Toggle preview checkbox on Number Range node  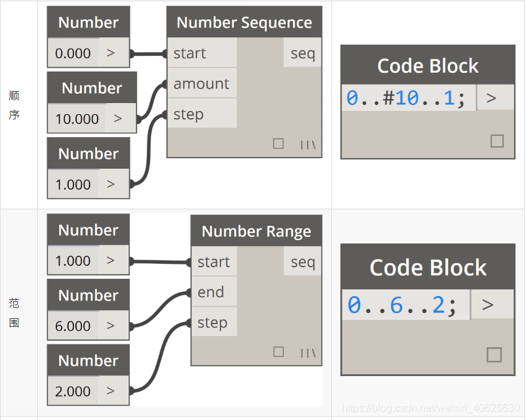click(x=278, y=352)
